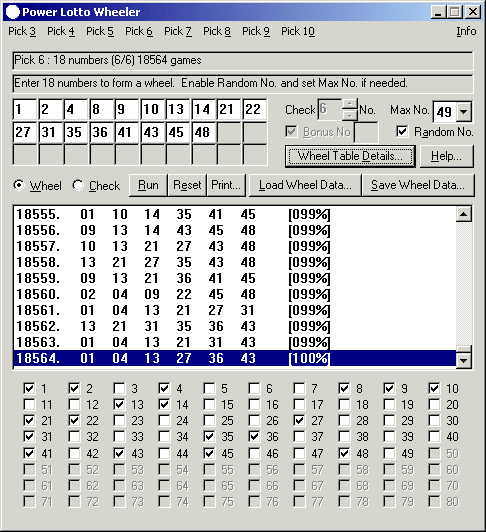The height and width of the screenshot is (532, 486).
Task: Check number 16 checkbox
Action: tap(254, 404)
